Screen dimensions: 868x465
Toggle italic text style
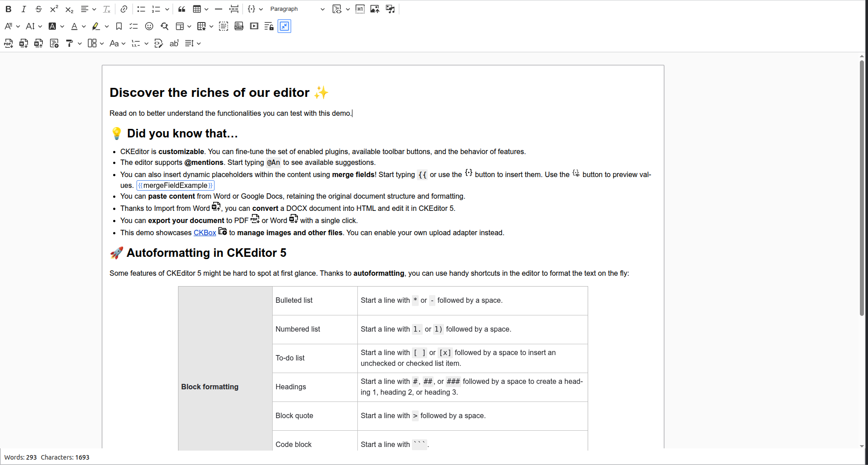point(23,9)
